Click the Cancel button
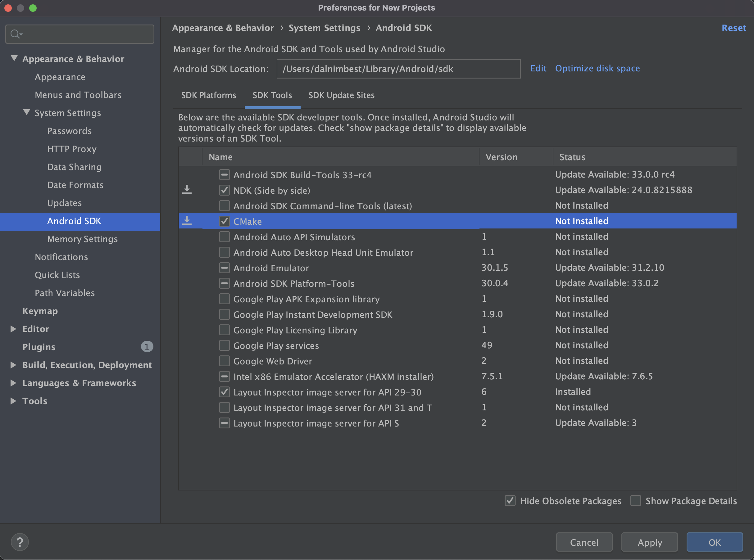This screenshot has width=754, height=560. click(584, 542)
